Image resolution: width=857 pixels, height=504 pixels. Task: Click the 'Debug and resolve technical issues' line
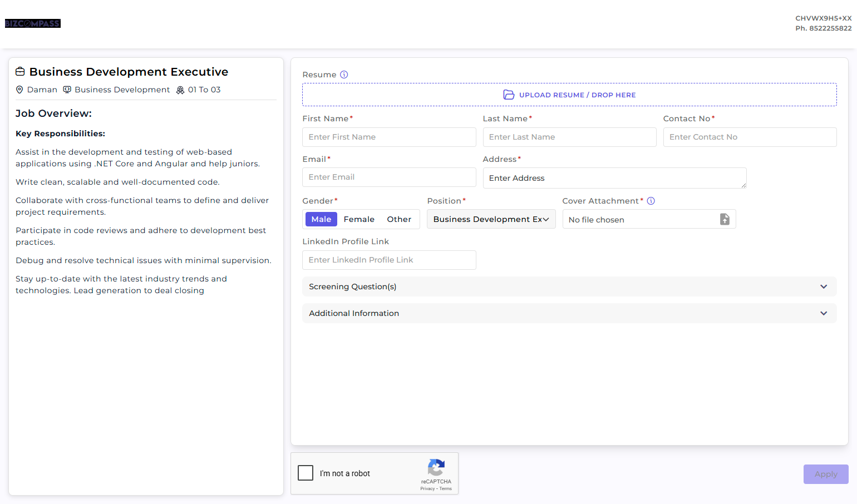[x=144, y=260]
